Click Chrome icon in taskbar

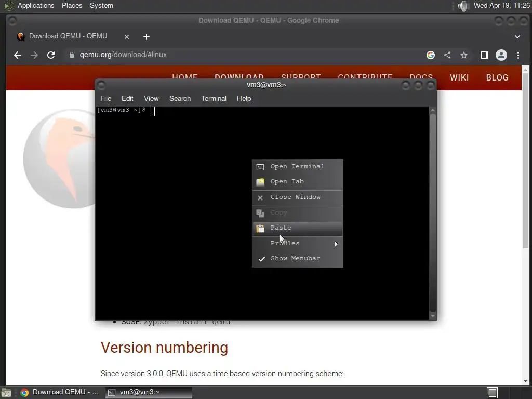pos(24,393)
